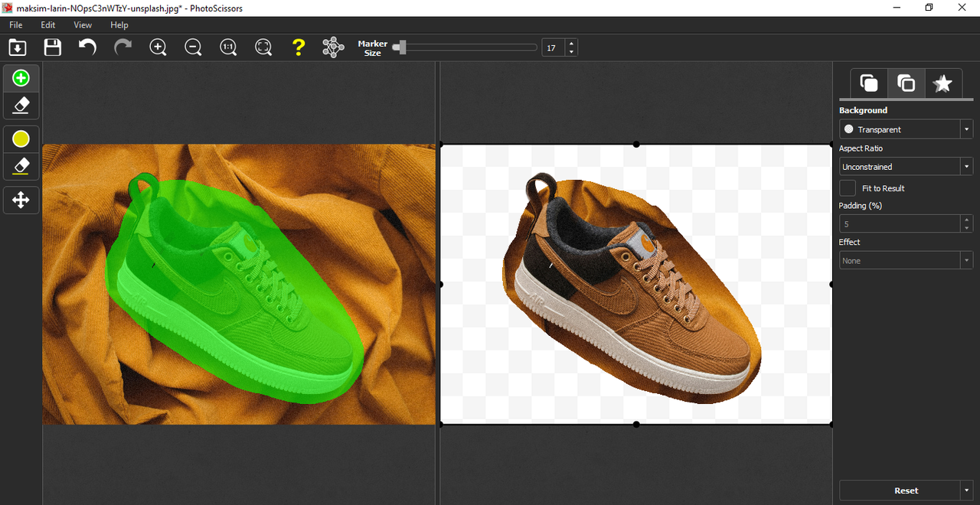Fit image to window zoom icon

263,47
